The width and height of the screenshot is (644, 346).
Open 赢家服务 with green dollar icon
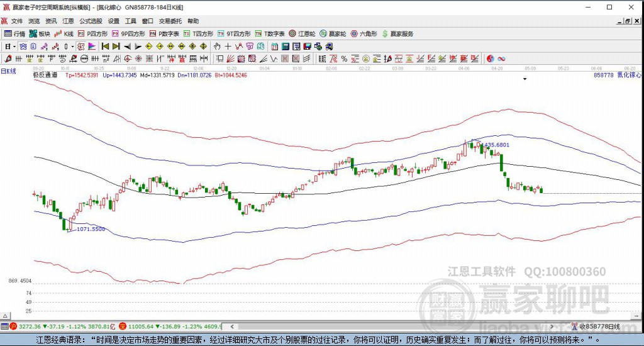point(397,34)
